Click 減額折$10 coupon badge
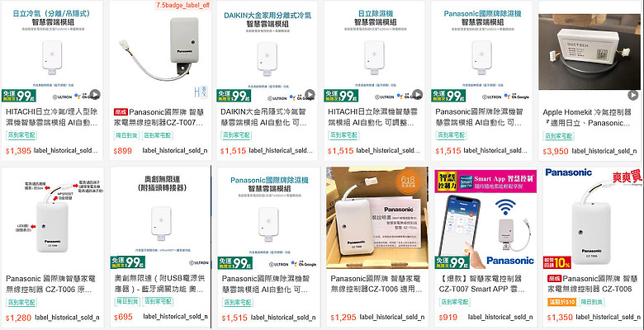644x330 pixels. (561, 303)
